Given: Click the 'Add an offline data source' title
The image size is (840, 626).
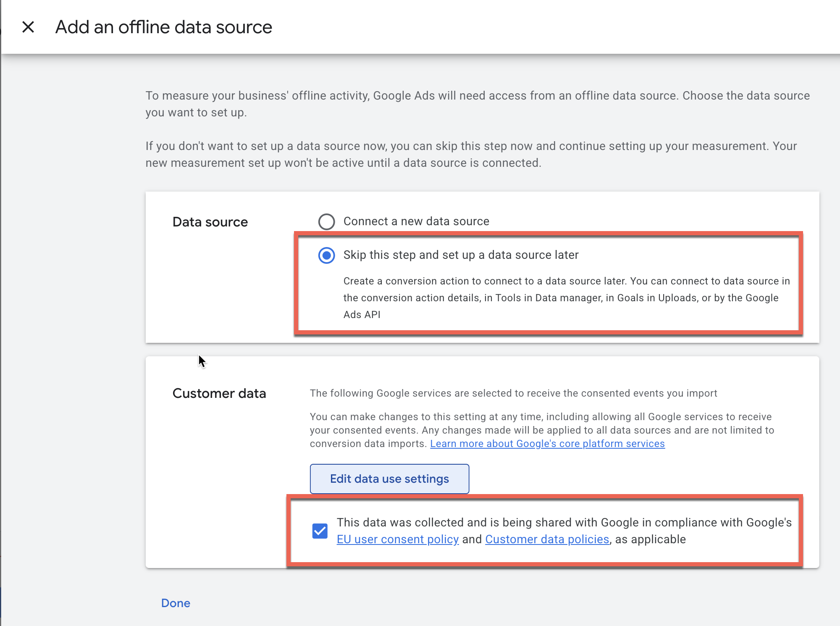Looking at the screenshot, I should click(163, 27).
